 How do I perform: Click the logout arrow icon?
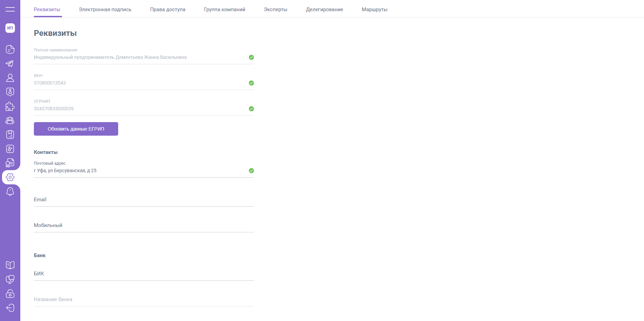[10, 308]
